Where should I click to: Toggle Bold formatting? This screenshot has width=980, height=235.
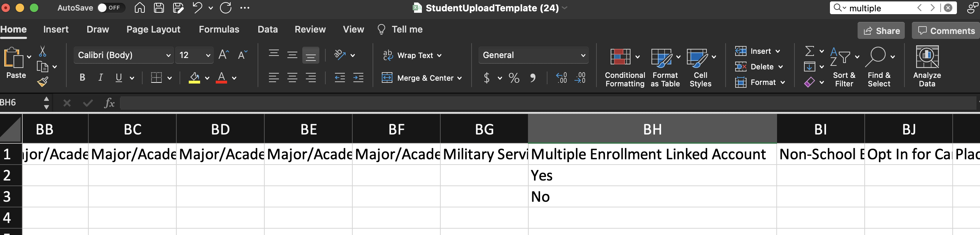click(x=82, y=78)
